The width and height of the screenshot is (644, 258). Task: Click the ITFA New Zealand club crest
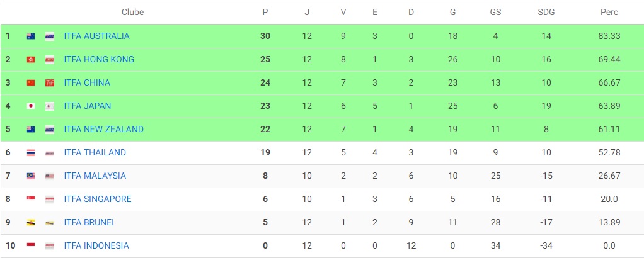(x=50, y=130)
